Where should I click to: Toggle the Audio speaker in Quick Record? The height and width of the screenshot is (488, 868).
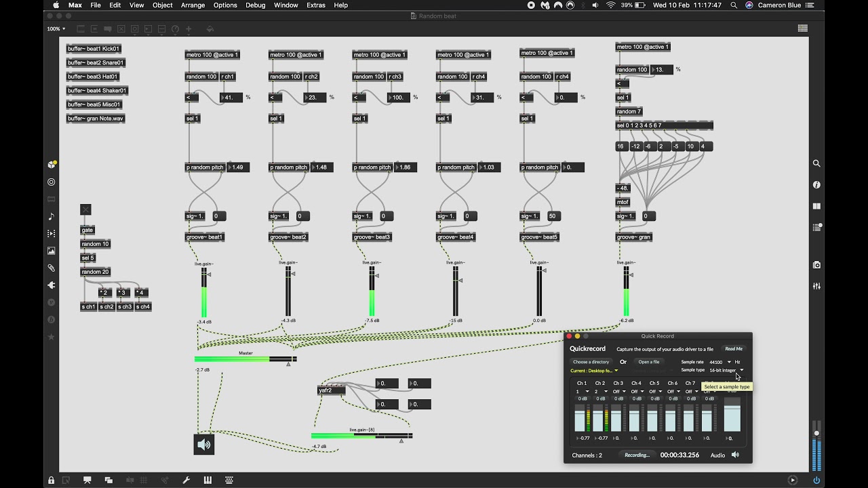point(735,455)
